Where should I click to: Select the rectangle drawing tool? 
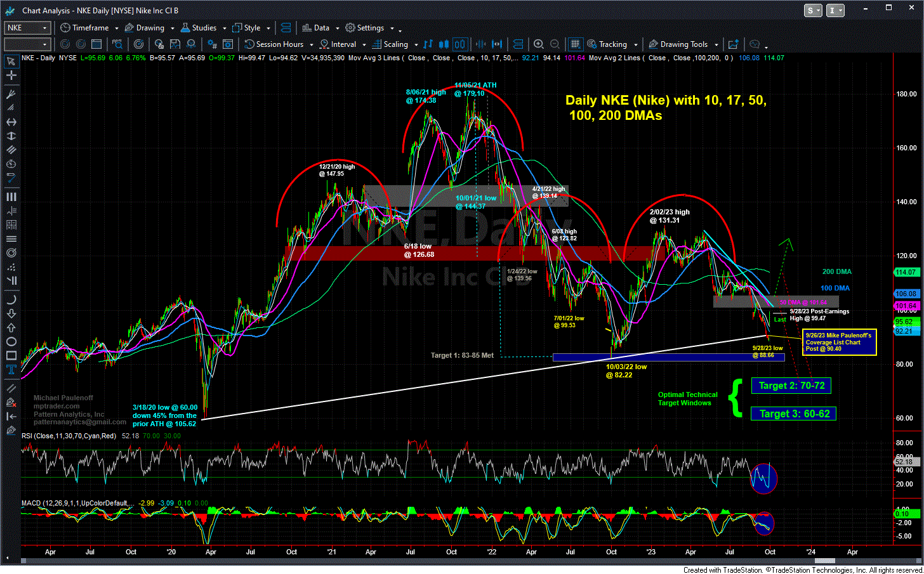(x=11, y=355)
